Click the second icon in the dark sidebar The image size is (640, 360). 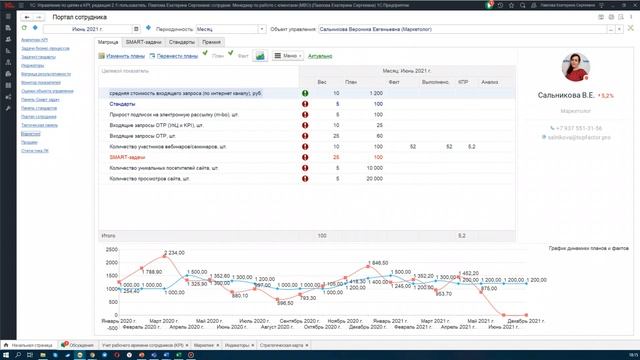8,28
